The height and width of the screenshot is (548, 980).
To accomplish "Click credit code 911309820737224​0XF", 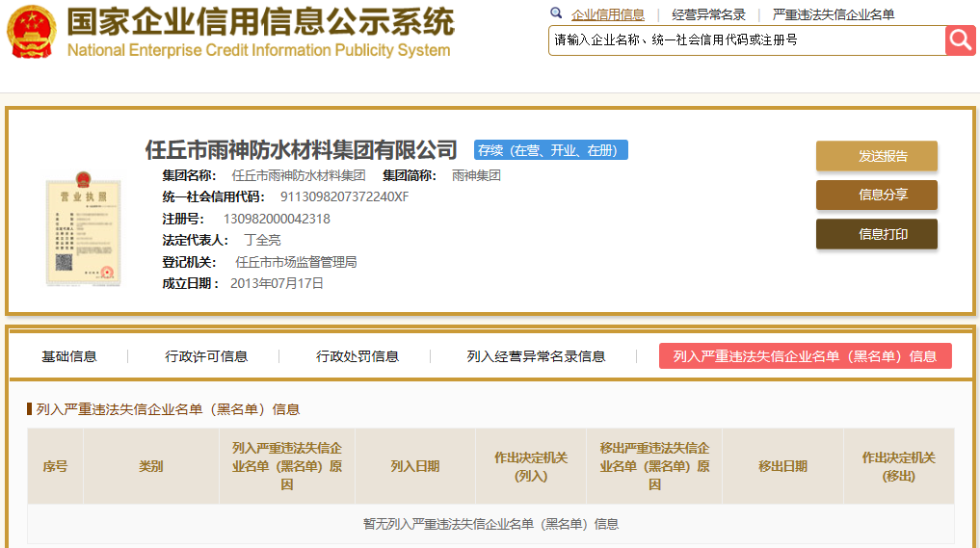I will 344,196.
